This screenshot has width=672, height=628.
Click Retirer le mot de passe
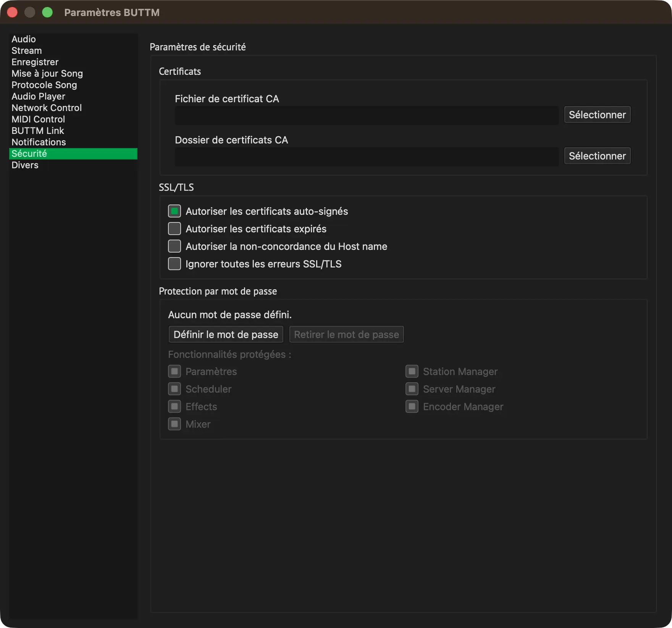click(346, 335)
